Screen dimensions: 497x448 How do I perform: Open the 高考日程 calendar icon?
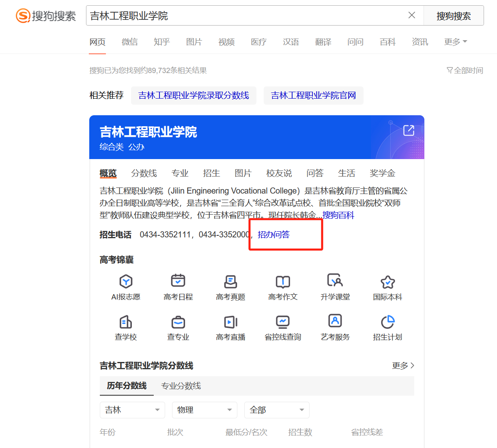(178, 281)
